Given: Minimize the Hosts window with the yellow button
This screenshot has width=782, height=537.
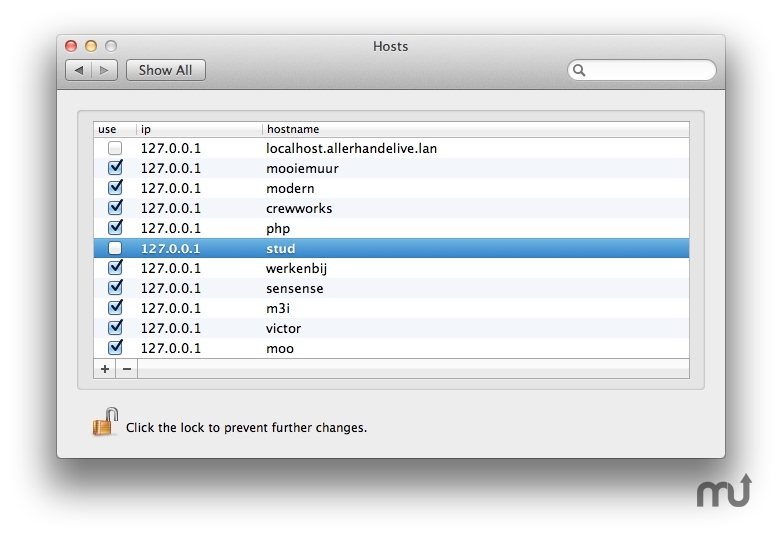Looking at the screenshot, I should (x=91, y=46).
